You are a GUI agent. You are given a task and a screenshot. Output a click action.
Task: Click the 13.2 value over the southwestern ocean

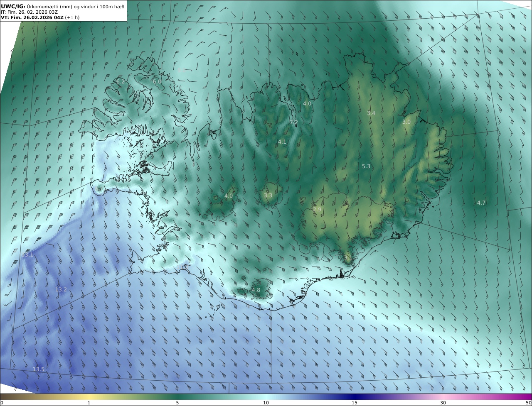point(61,289)
